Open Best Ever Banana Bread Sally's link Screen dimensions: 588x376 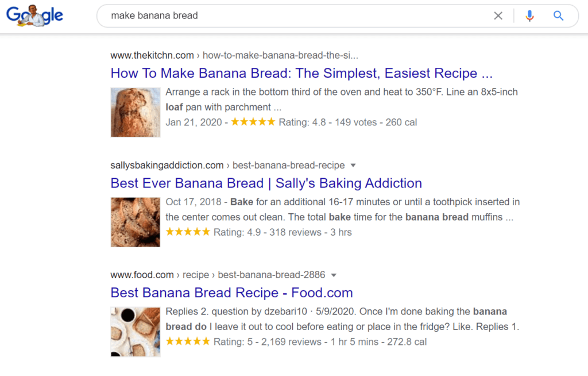click(266, 183)
